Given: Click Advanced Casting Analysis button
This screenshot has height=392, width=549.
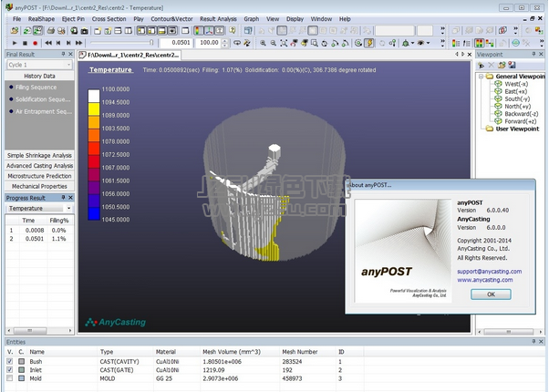Looking at the screenshot, I should 39,166.
